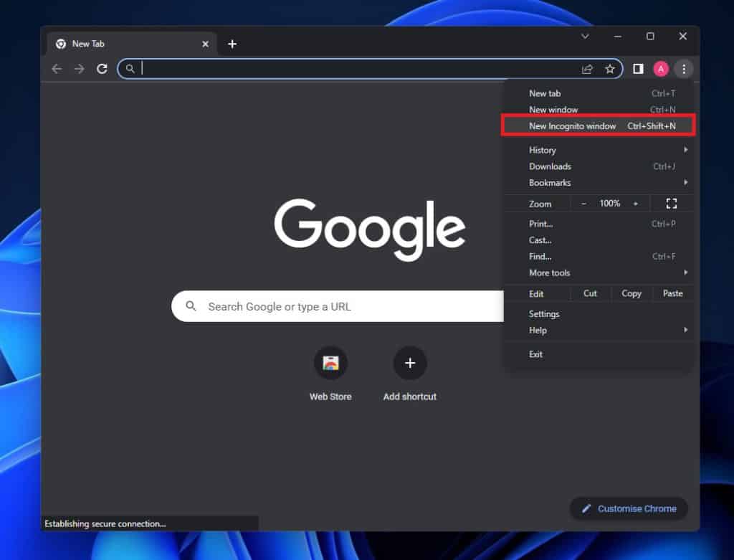Open the Web Store shortcut
The width and height of the screenshot is (734, 560).
point(330,363)
